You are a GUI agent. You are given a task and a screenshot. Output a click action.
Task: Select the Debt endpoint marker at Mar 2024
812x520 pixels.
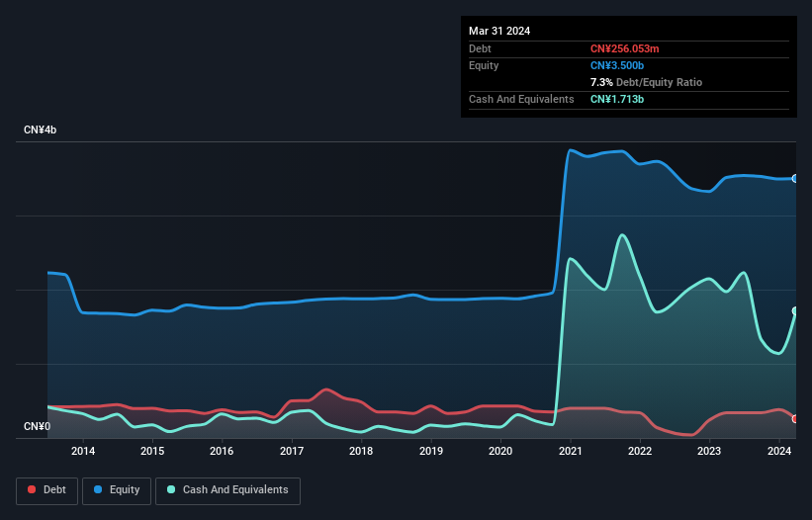795,419
